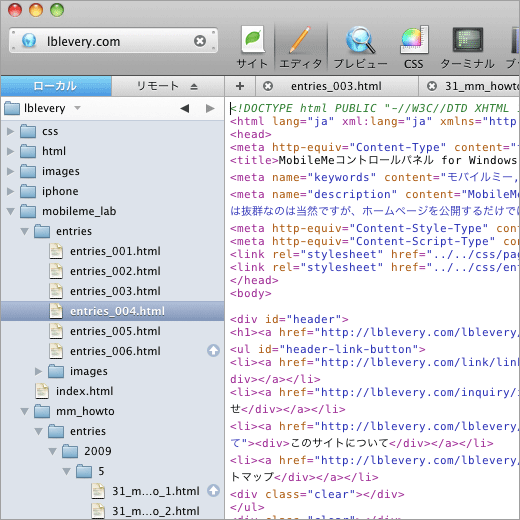The image size is (520, 520).
Task: Open the サイト (Sites) toolbar view
Action: [253, 47]
